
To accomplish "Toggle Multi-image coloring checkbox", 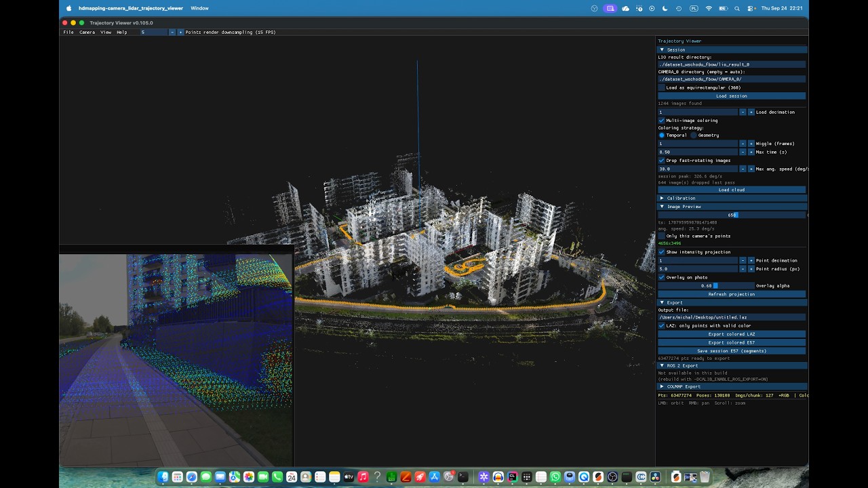I will click(662, 121).
